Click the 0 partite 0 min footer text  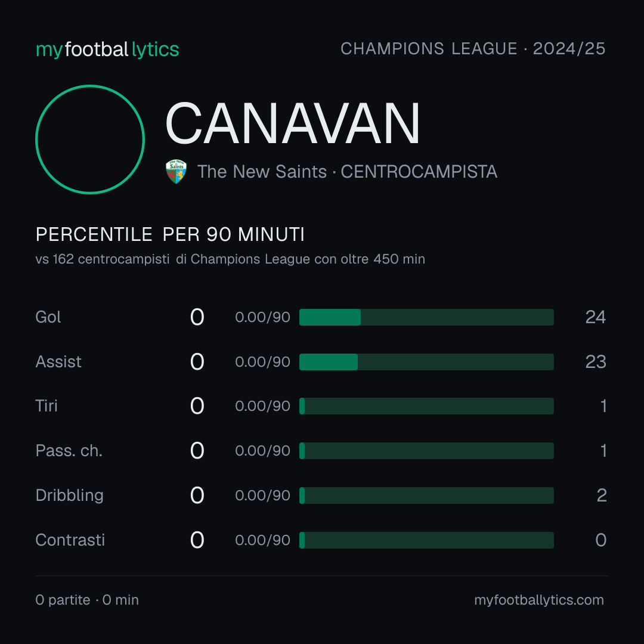[x=87, y=600]
